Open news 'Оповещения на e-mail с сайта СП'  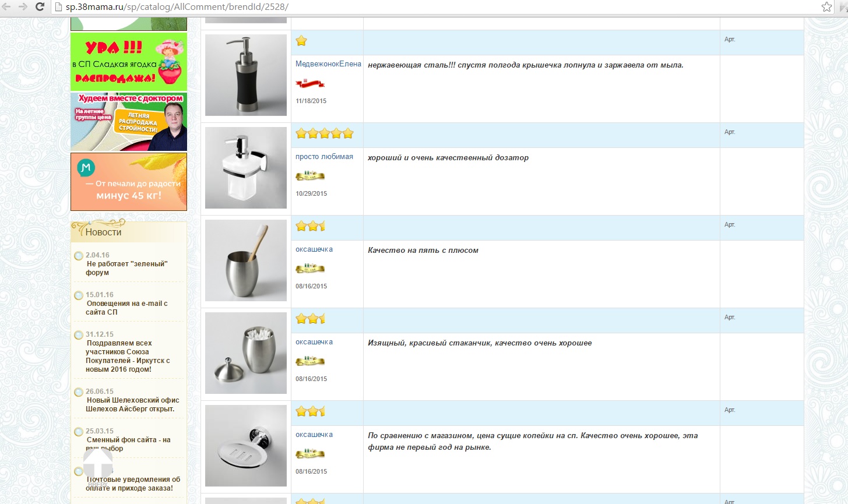[126, 308]
